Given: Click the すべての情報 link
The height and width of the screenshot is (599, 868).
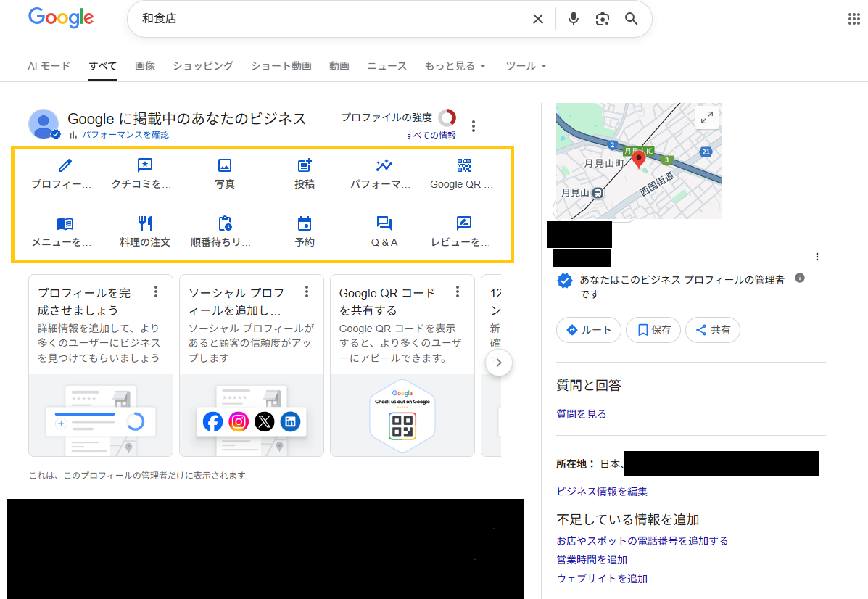Looking at the screenshot, I should tap(431, 135).
